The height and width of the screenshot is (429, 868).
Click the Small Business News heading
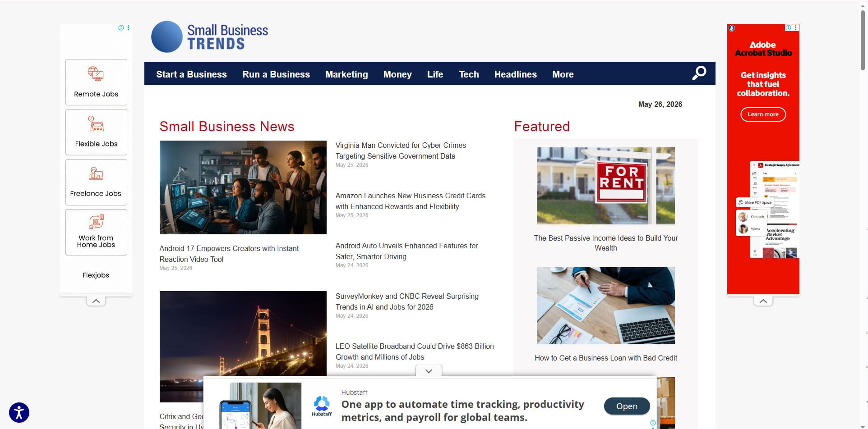pyautogui.click(x=227, y=127)
